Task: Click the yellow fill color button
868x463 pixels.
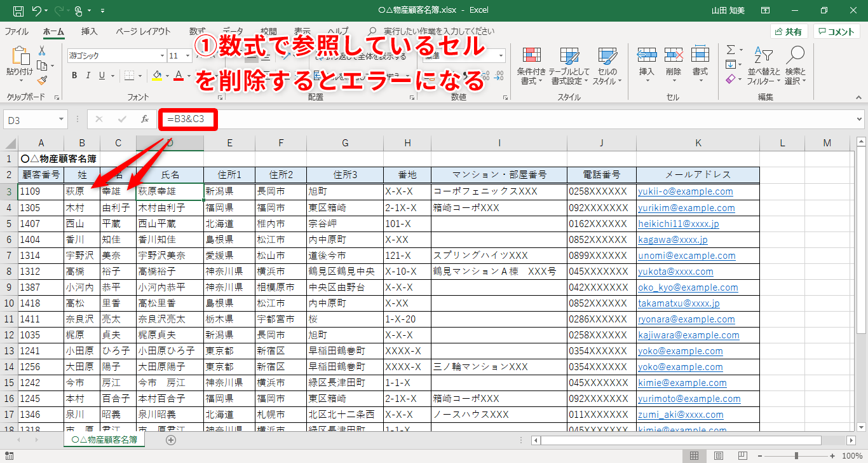Action: [156, 76]
